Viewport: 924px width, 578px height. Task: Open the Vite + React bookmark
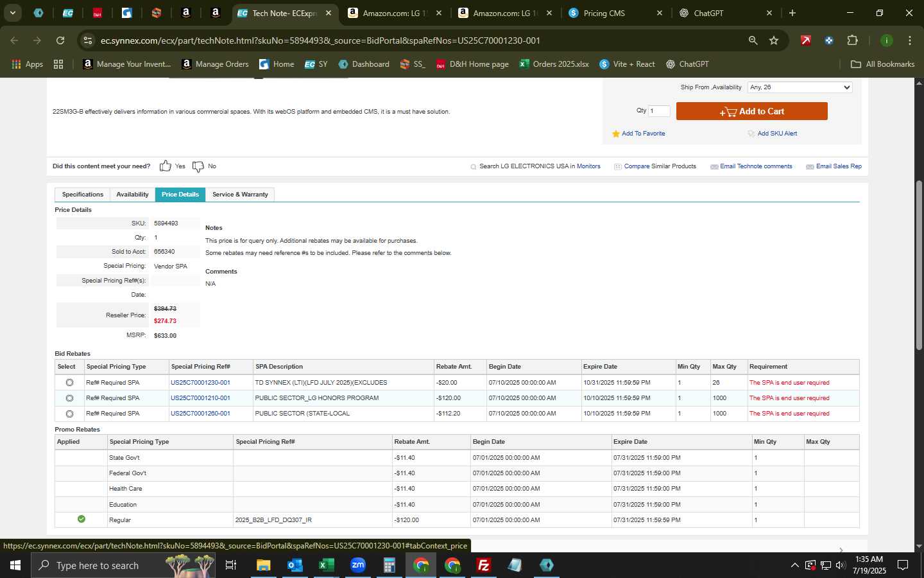point(628,64)
